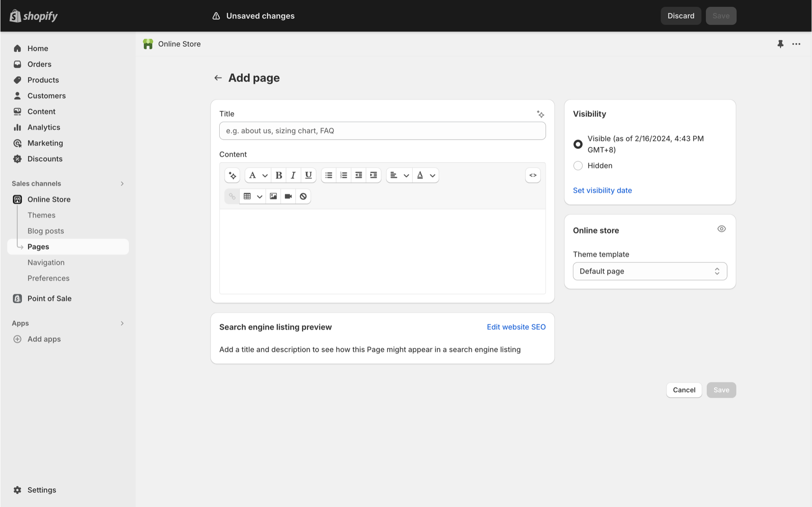
Task: Click the HTML source code icon
Action: coord(532,175)
